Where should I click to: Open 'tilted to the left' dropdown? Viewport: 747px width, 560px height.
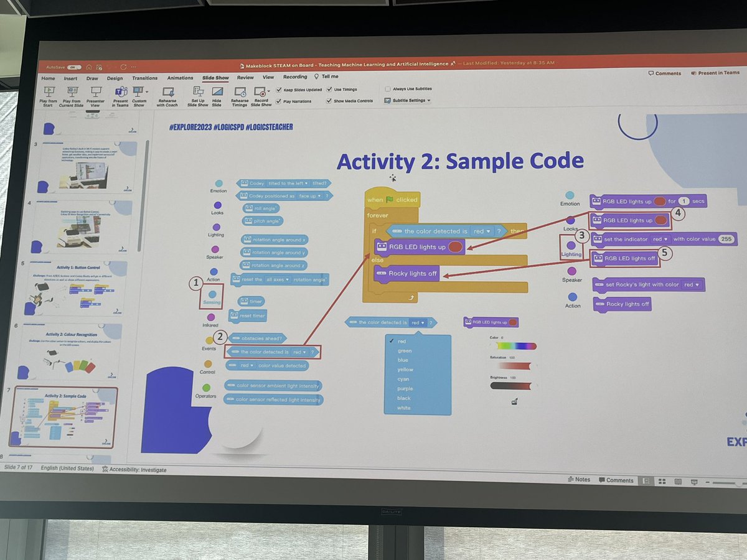click(x=289, y=183)
